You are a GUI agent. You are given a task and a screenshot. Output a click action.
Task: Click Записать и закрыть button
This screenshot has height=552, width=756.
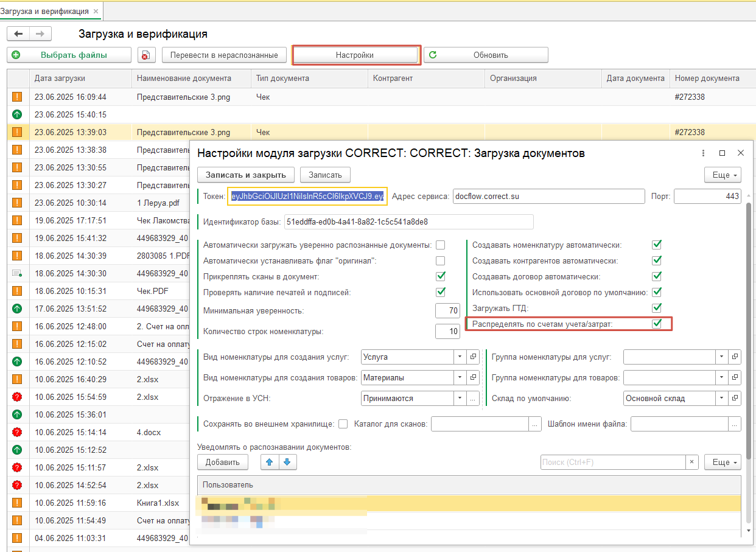click(246, 175)
